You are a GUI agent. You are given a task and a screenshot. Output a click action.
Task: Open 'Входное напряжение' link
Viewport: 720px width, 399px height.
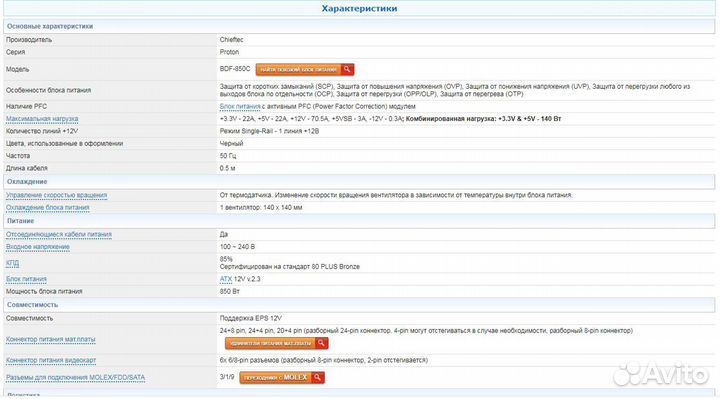(38, 247)
